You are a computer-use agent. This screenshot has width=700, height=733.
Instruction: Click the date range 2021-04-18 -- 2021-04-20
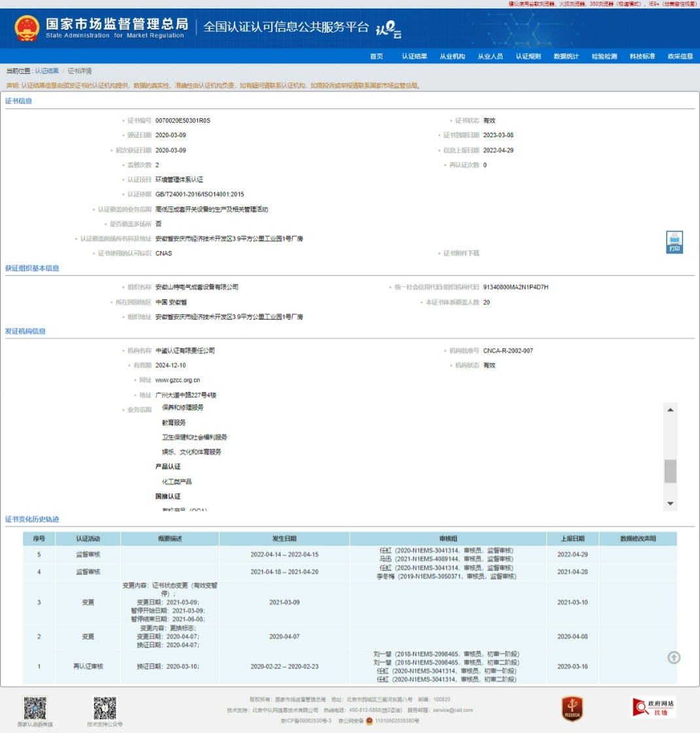click(284, 572)
